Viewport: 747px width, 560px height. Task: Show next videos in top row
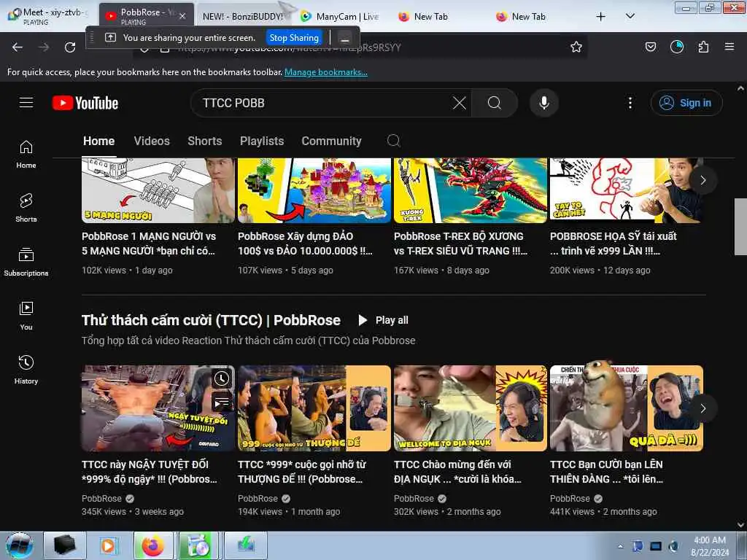click(703, 180)
